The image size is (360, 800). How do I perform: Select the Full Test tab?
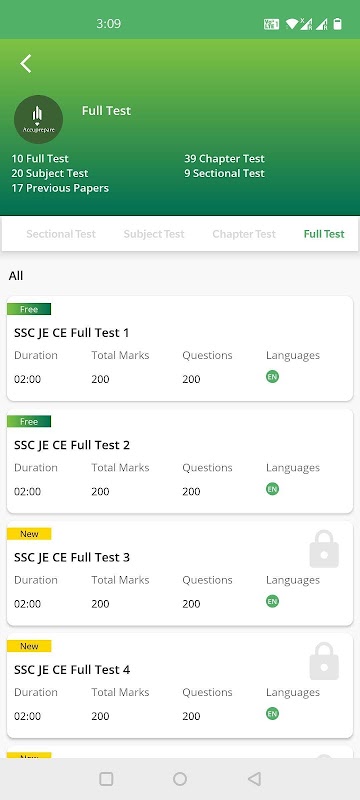point(324,234)
